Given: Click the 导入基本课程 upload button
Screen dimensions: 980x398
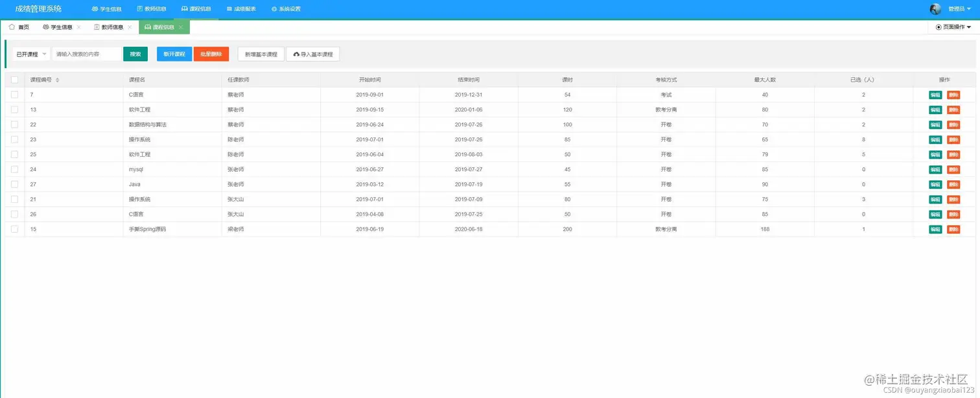Looking at the screenshot, I should (x=313, y=54).
